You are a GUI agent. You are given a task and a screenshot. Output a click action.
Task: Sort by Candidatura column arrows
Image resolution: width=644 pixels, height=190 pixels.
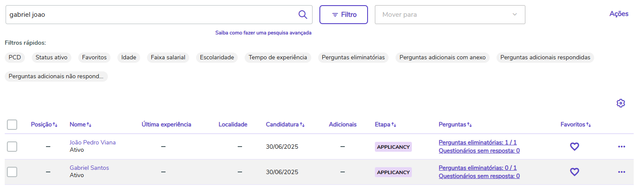pos(302,125)
